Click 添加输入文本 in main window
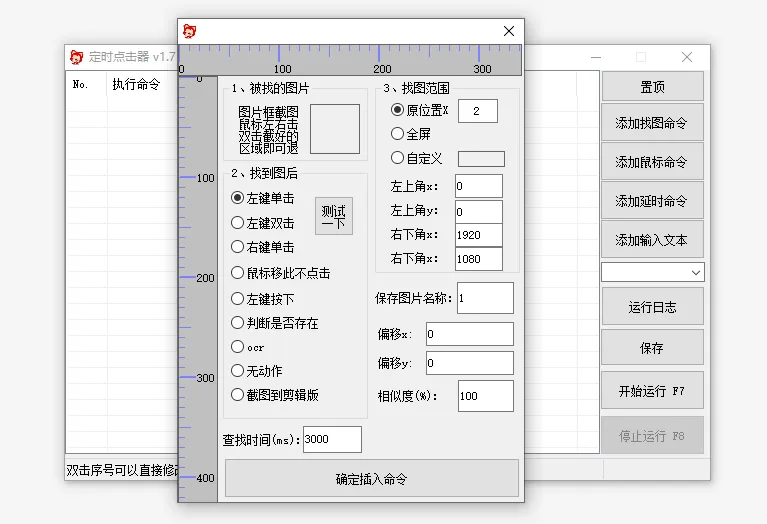This screenshot has height=524, width=767. pos(653,240)
